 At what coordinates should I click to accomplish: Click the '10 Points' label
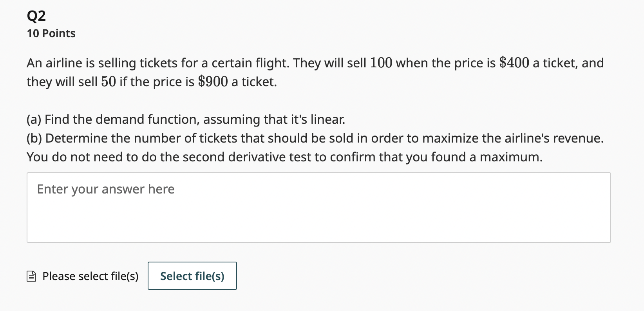coord(51,34)
